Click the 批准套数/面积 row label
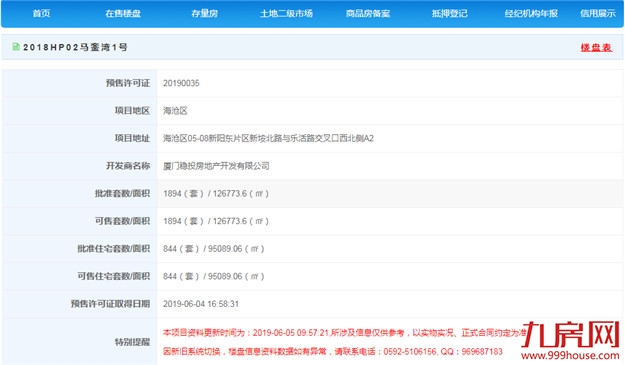The height and width of the screenshot is (365, 625). (x=122, y=194)
